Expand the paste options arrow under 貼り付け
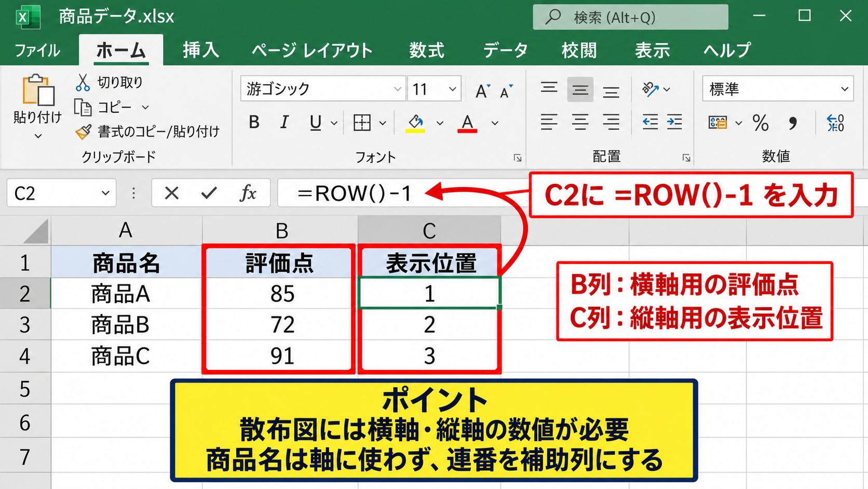Image resolution: width=868 pixels, height=489 pixels. 38,136
